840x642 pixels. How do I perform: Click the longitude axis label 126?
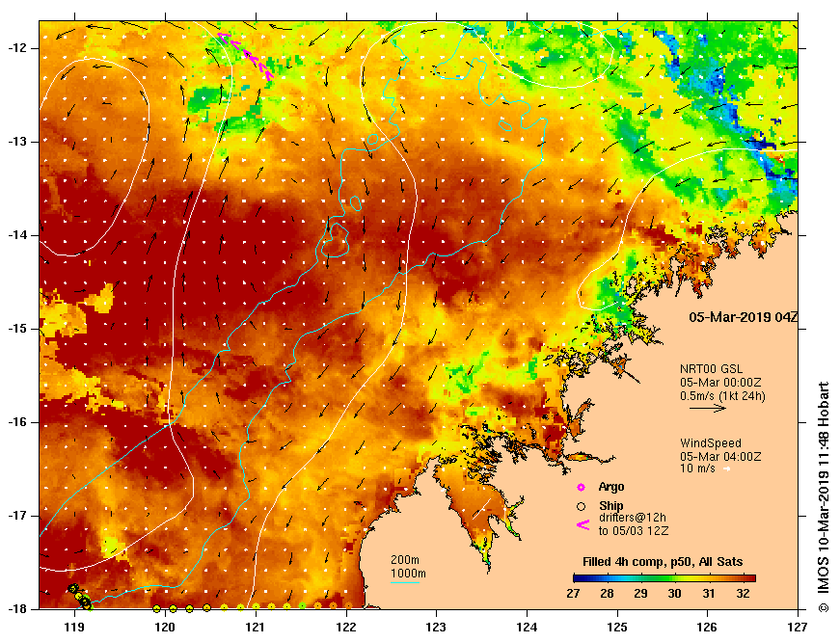(708, 627)
